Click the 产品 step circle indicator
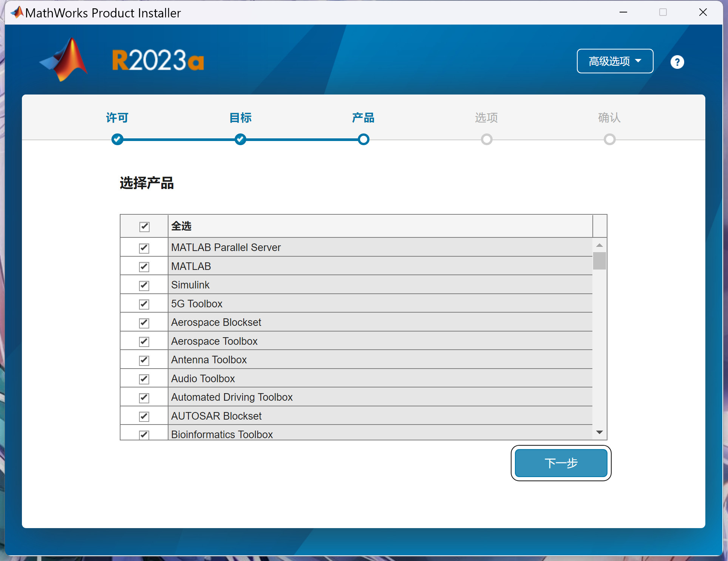The height and width of the screenshot is (561, 728). coord(363,139)
